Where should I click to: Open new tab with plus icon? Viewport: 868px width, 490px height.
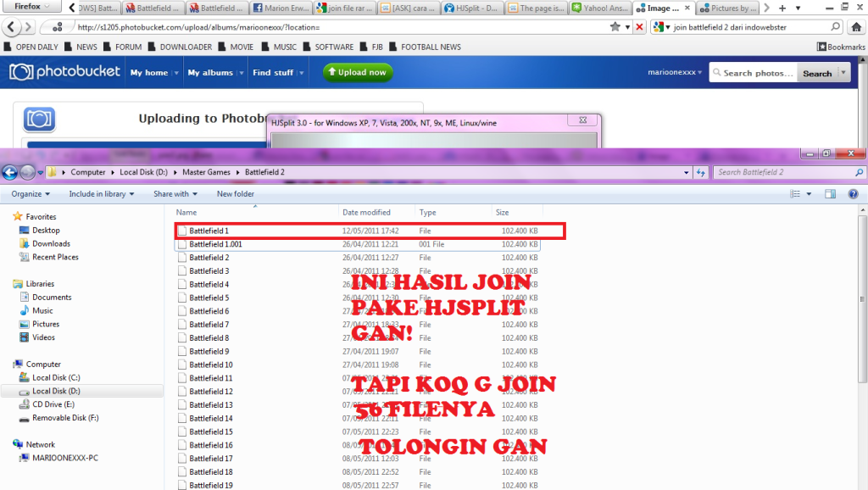[x=782, y=8]
